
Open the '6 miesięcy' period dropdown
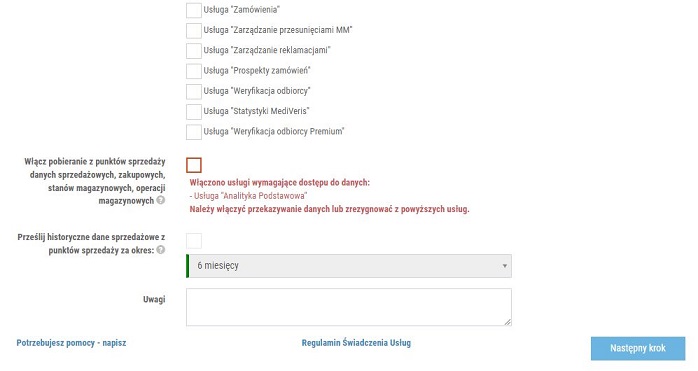(349, 266)
